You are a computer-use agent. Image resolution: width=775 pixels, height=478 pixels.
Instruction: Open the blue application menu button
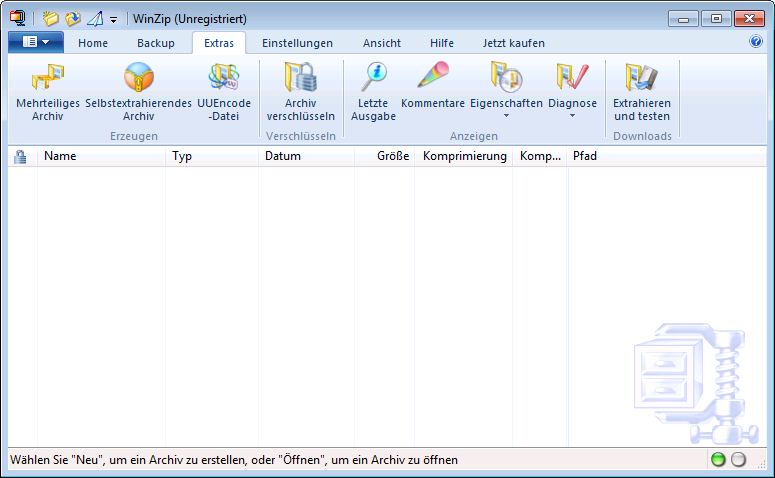(x=36, y=42)
